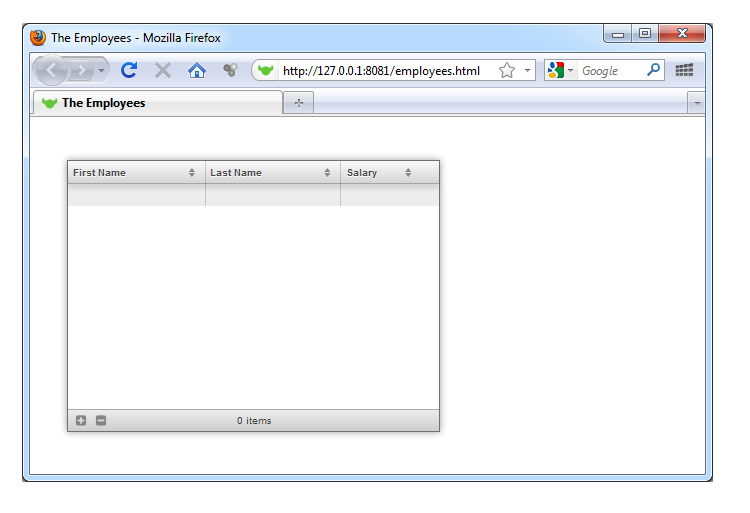Open the search engine selector dropdown
The image size is (750, 513).
[x=561, y=71]
